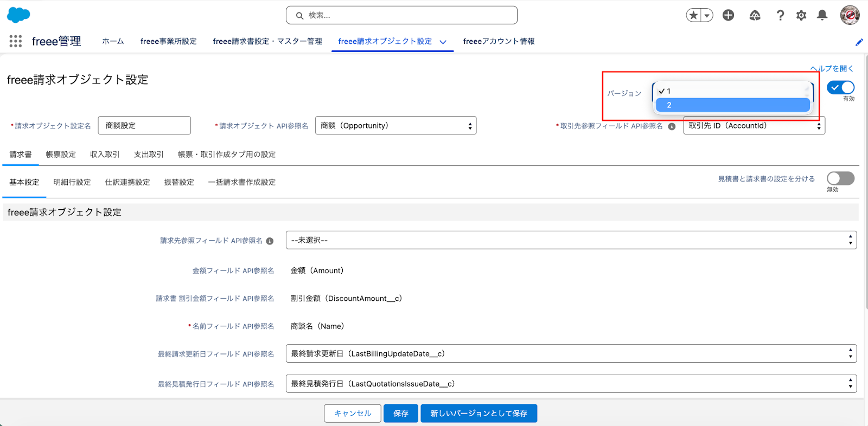Click the 金額（Amount） field value
The width and height of the screenshot is (868, 426).
pos(317,270)
